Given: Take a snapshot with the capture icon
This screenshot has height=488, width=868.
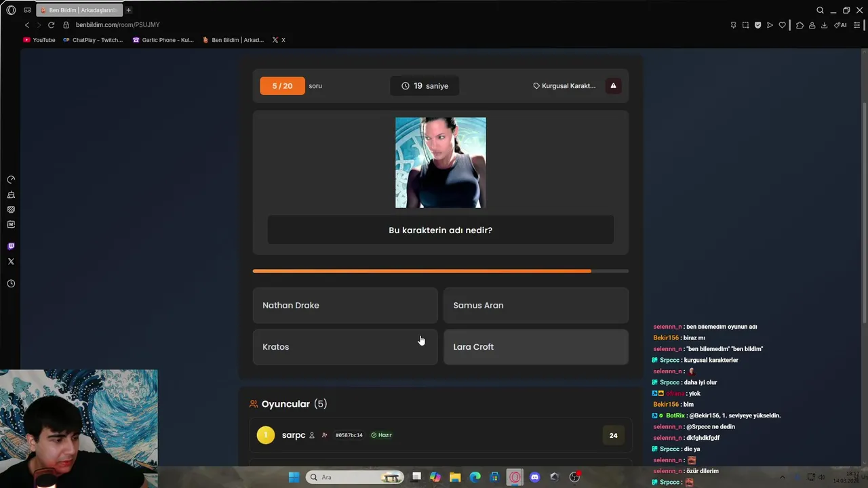Looking at the screenshot, I should (745, 25).
